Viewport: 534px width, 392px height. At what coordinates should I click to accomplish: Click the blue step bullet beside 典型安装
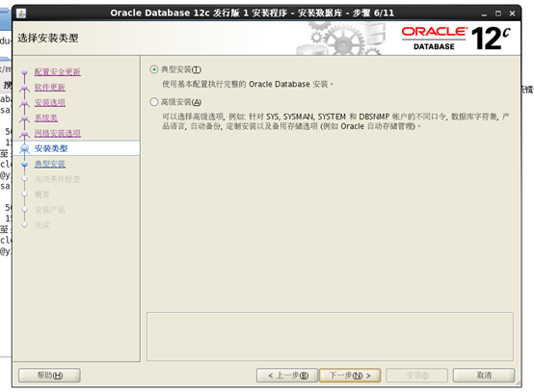[24, 164]
